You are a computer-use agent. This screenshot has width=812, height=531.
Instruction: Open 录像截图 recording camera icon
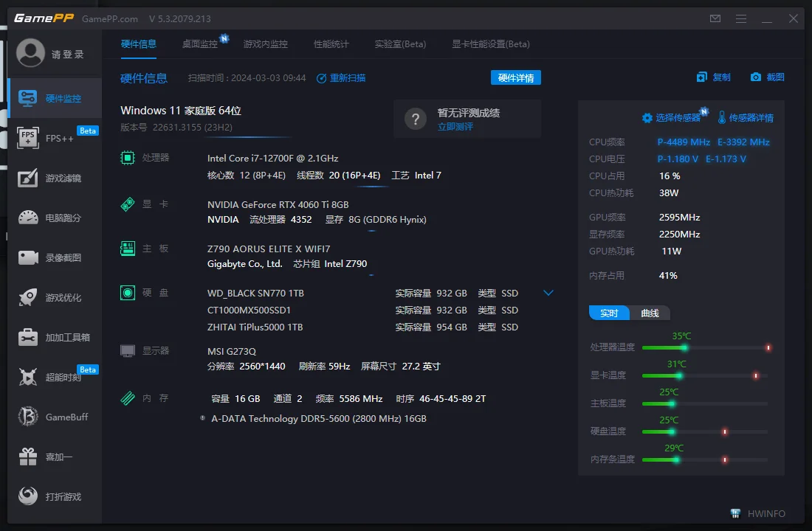pyautogui.click(x=28, y=257)
